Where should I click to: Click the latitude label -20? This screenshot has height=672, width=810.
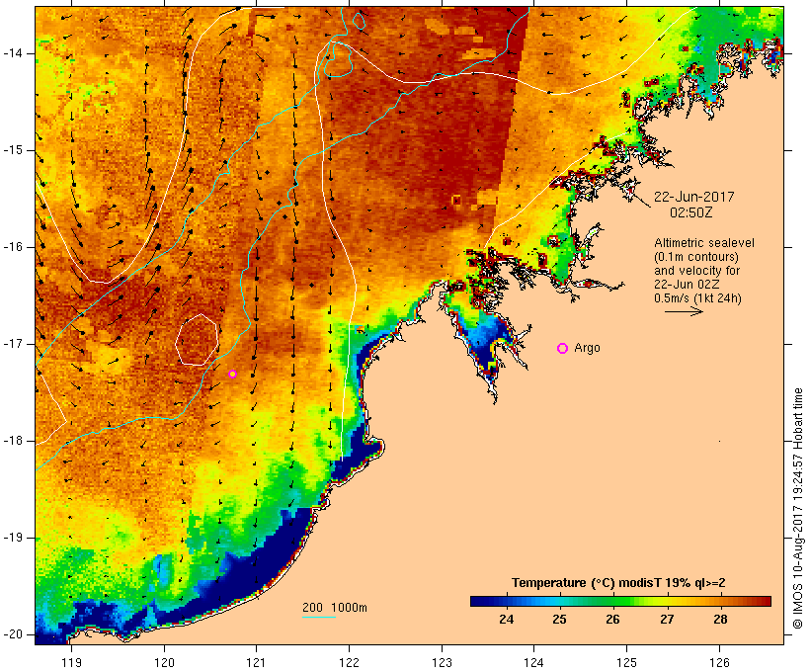[13, 634]
